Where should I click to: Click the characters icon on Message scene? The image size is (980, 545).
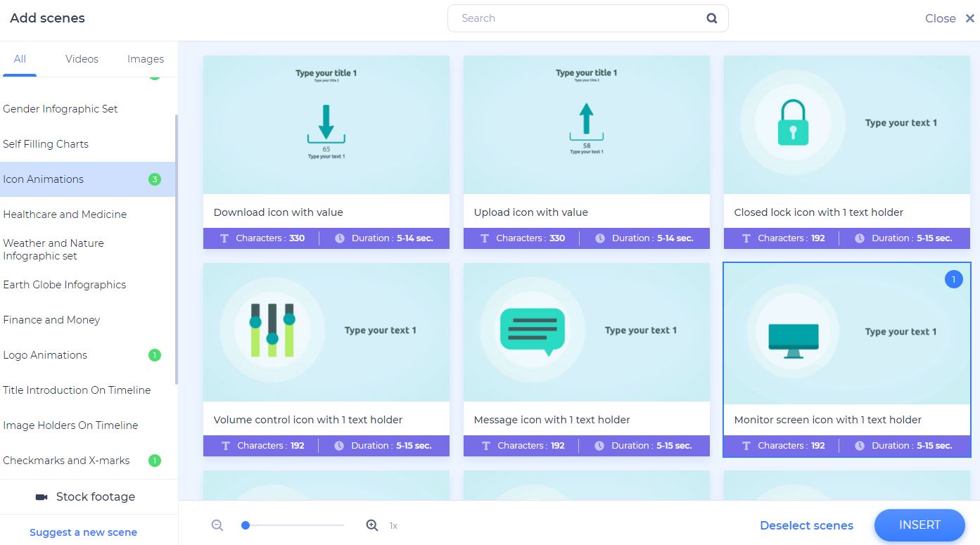point(485,445)
